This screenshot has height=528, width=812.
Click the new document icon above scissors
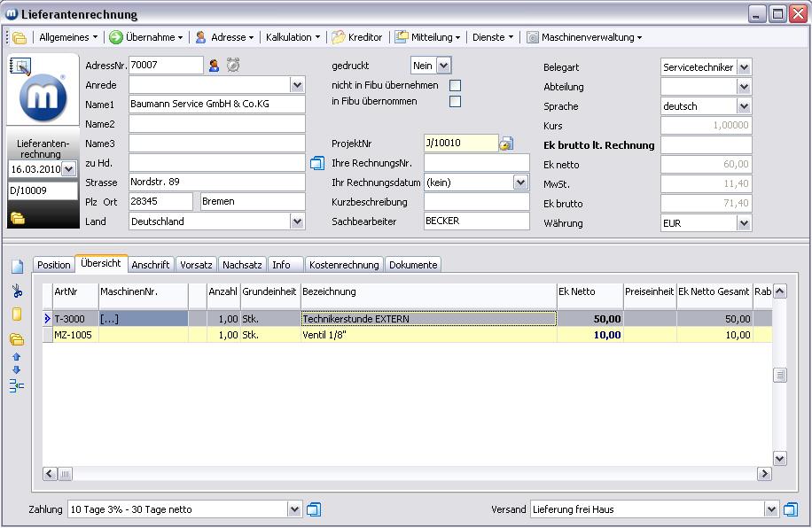17,267
